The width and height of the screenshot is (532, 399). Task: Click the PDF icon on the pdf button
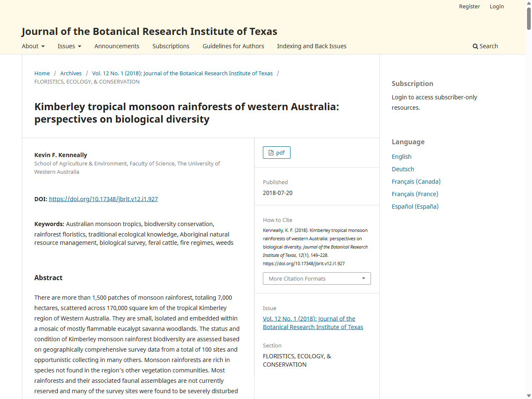pyautogui.click(x=271, y=153)
